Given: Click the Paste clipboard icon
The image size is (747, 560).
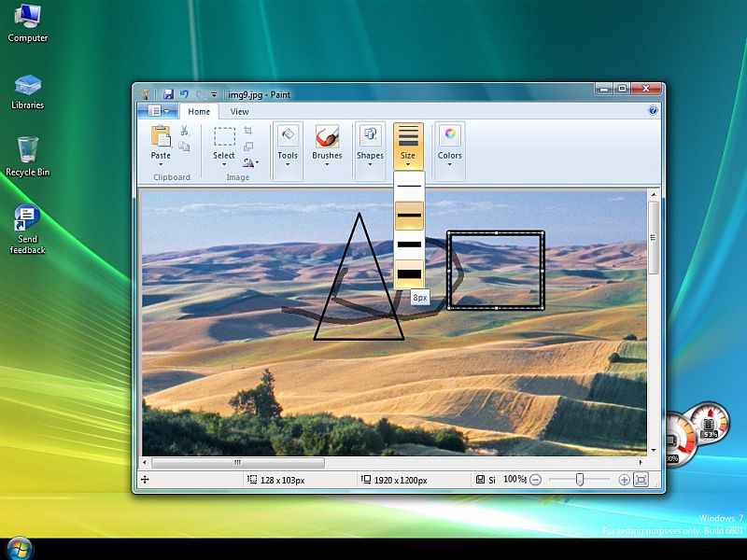Looking at the screenshot, I should click(x=161, y=136).
